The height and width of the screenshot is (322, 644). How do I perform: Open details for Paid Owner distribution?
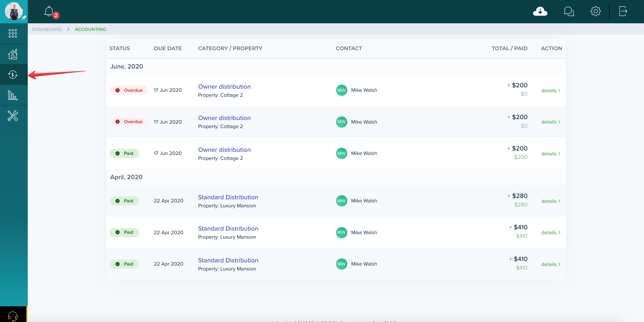[x=551, y=154]
